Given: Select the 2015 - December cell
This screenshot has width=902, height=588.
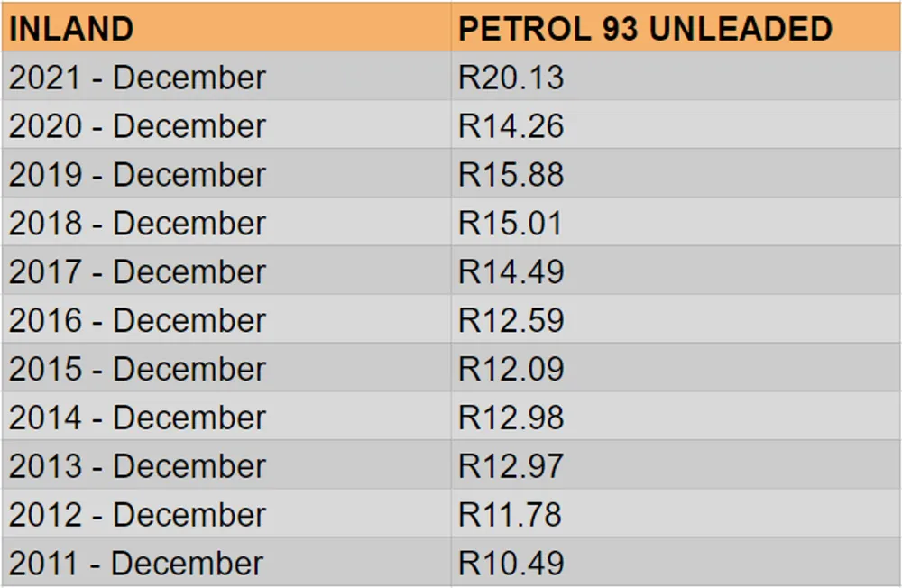Looking at the screenshot, I should pyautogui.click(x=226, y=368).
